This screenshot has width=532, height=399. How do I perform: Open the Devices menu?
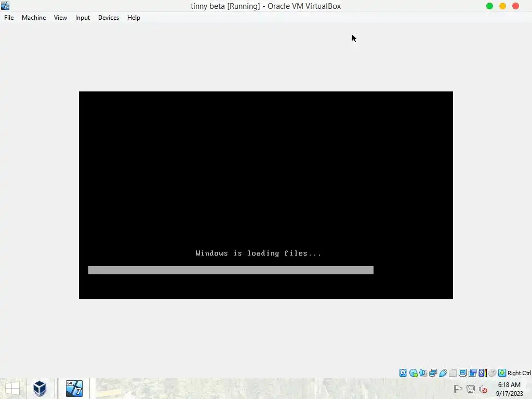click(109, 18)
